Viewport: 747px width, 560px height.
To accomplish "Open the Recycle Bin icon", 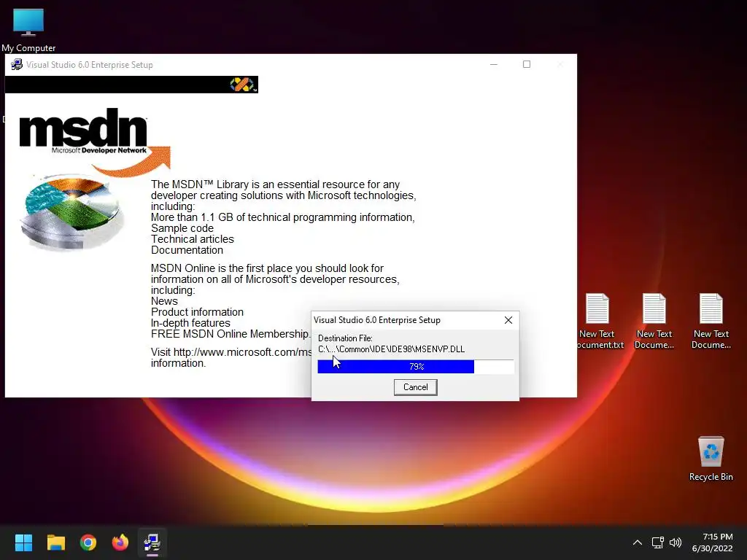I will pos(711,459).
